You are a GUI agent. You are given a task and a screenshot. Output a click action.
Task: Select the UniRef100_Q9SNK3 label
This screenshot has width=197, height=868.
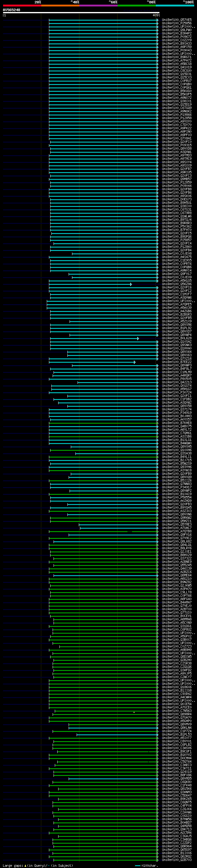pos(177,345)
